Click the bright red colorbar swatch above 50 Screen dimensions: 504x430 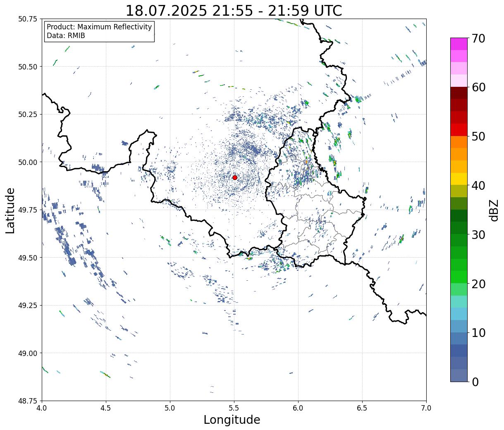click(459, 130)
